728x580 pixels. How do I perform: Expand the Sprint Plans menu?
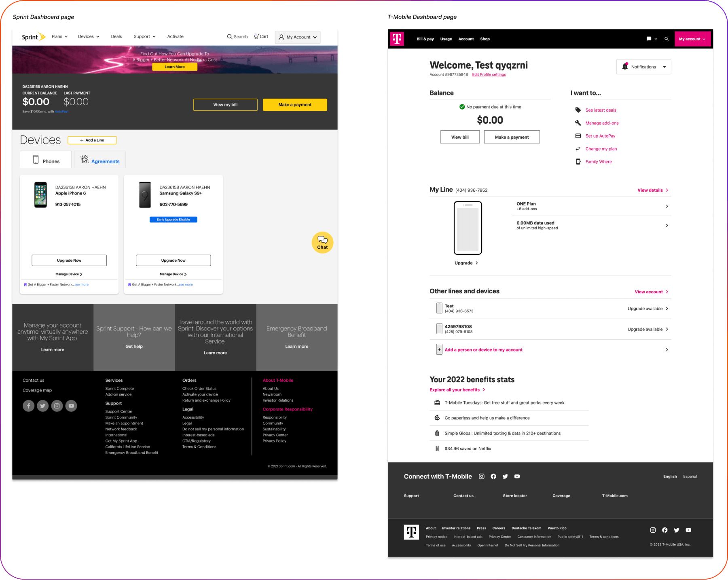coord(59,36)
